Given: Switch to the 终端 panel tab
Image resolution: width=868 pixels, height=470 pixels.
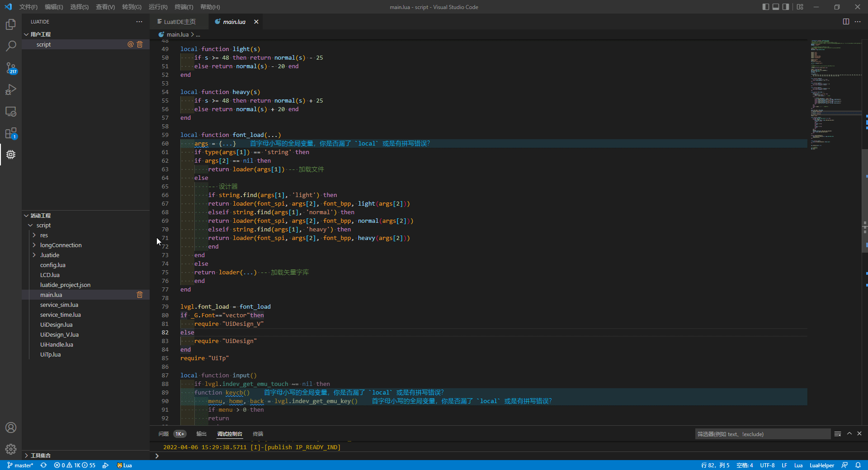Looking at the screenshot, I should (x=258, y=434).
